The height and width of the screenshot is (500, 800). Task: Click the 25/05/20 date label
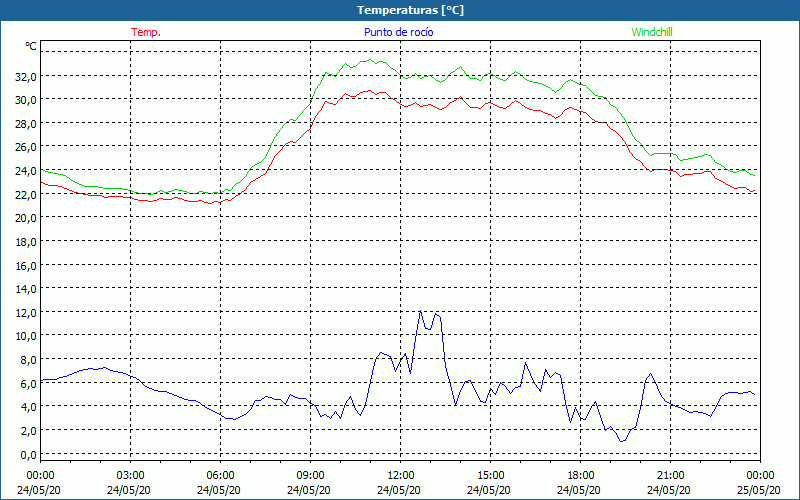pyautogui.click(x=760, y=490)
